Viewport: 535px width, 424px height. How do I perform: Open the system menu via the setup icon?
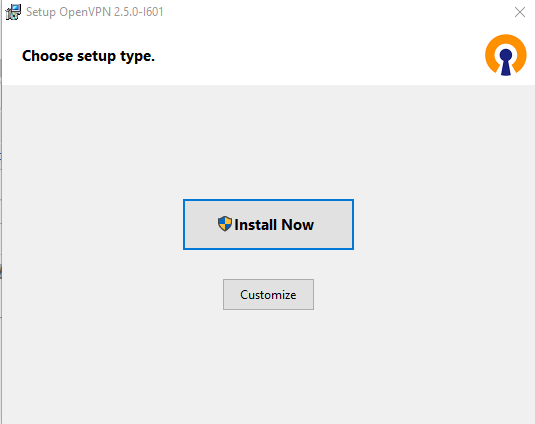(x=13, y=12)
